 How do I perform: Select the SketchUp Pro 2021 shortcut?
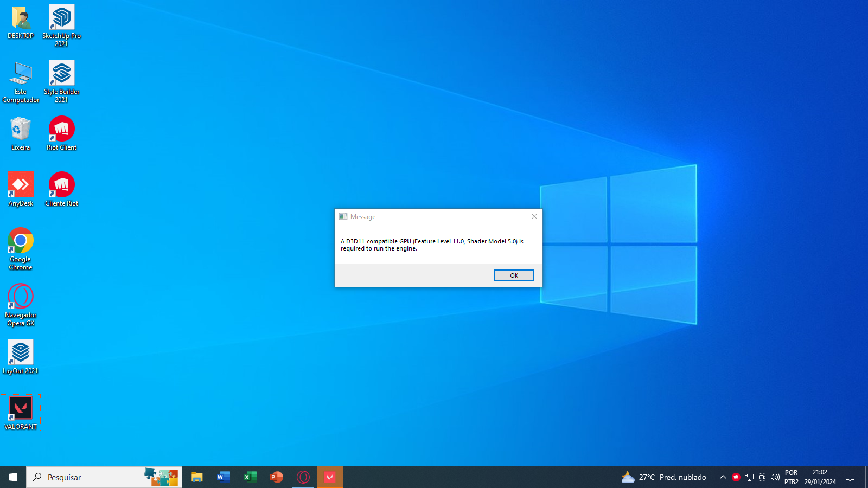point(61,26)
